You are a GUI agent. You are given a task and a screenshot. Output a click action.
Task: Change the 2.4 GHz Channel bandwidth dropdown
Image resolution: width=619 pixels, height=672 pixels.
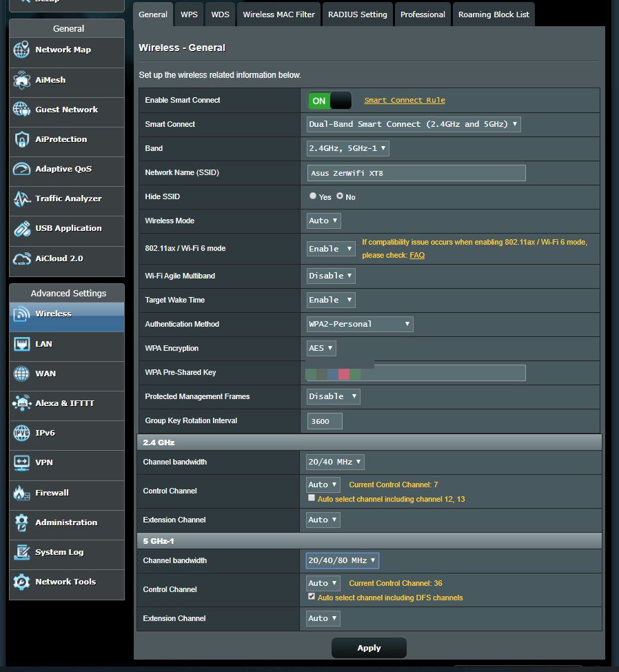[x=335, y=462]
